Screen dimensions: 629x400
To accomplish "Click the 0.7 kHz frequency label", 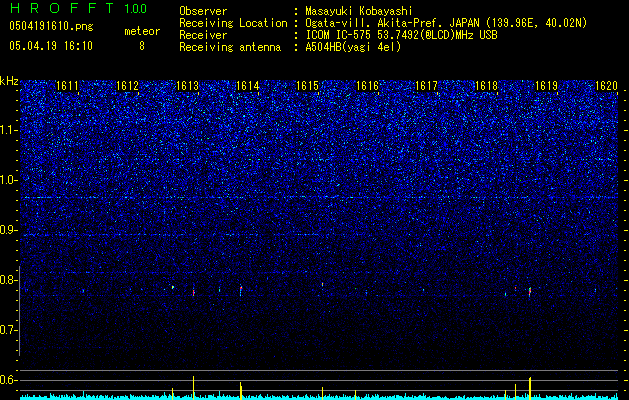I will click(9, 330).
